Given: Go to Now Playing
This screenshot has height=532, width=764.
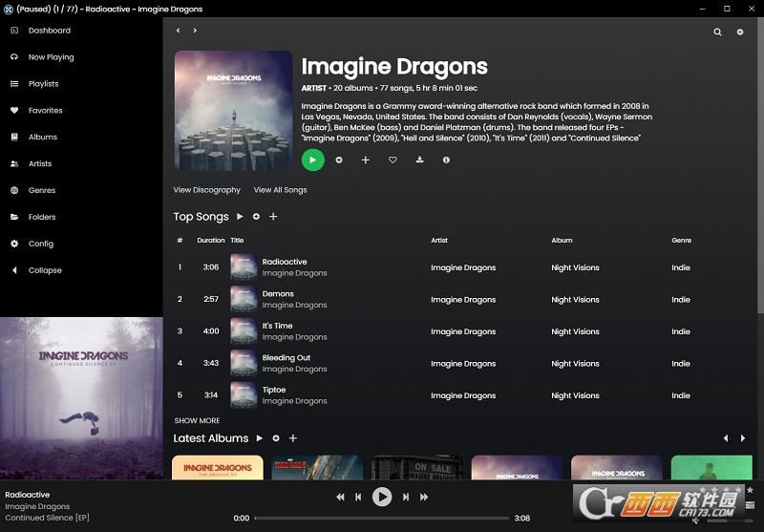Looking at the screenshot, I should (x=51, y=57).
